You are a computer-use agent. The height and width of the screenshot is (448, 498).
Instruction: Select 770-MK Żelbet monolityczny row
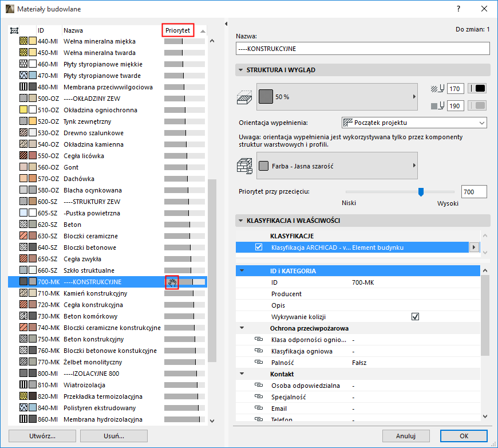coord(108,362)
